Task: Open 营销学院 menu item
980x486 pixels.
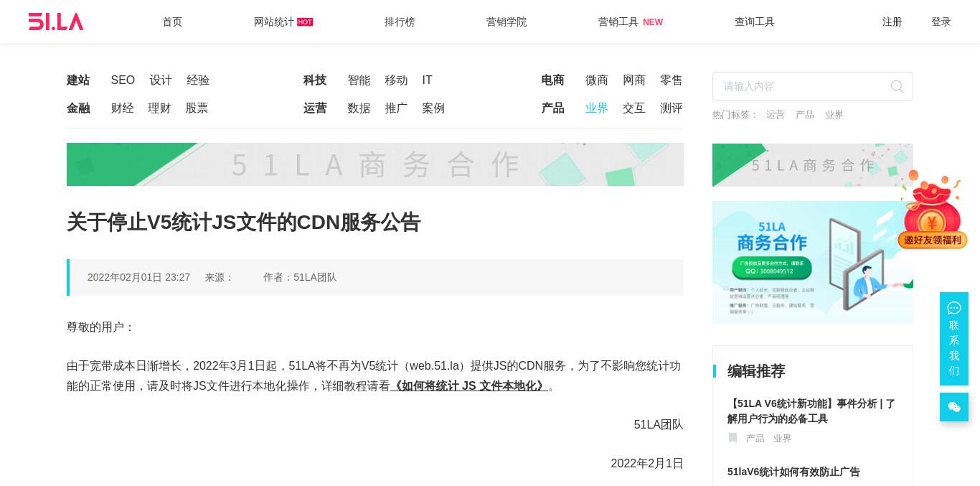Action: (507, 22)
